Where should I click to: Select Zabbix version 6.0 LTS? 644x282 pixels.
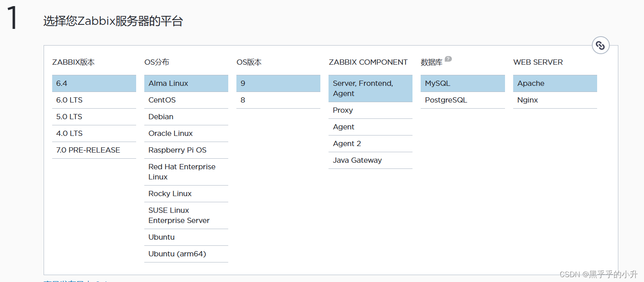click(x=94, y=100)
